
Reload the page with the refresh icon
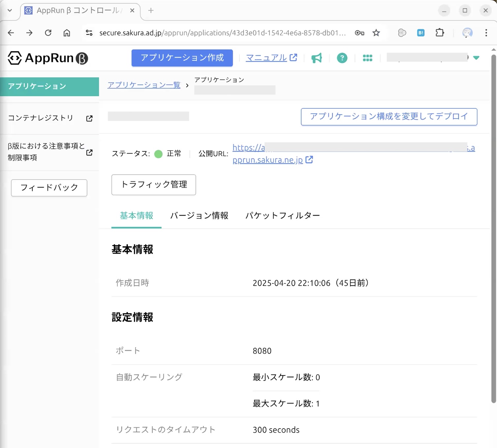pyautogui.click(x=48, y=33)
